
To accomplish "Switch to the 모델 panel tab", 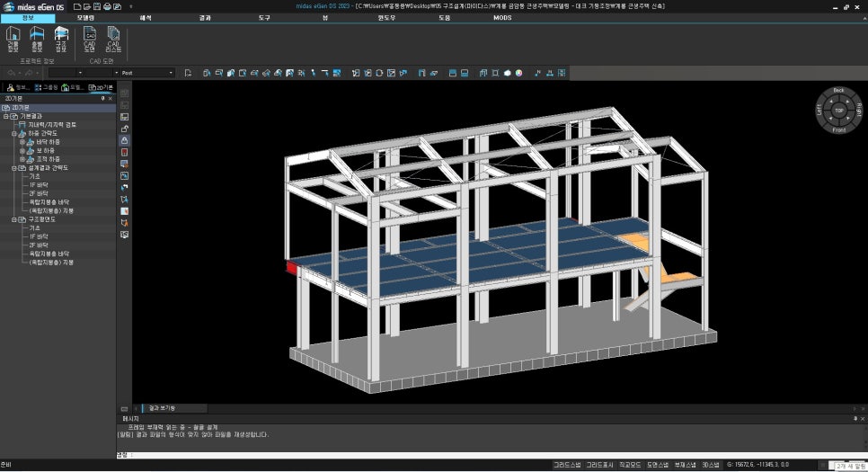I will 73,87.
